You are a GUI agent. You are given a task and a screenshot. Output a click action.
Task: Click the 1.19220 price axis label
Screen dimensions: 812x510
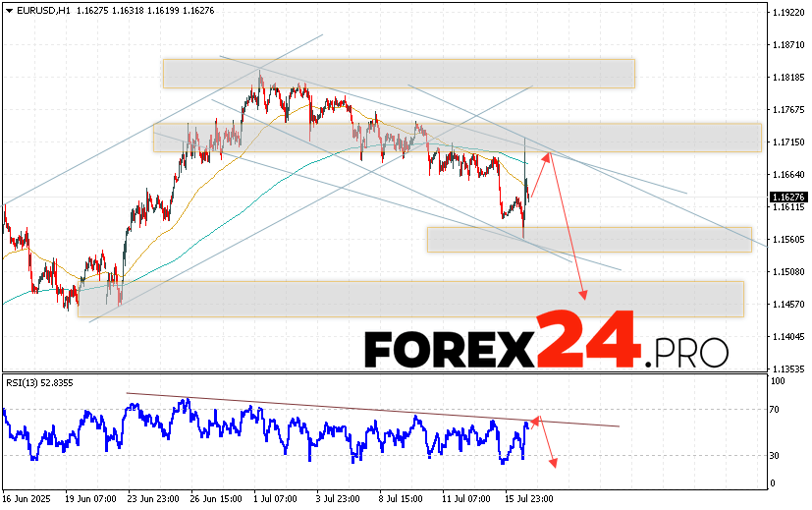788,13
